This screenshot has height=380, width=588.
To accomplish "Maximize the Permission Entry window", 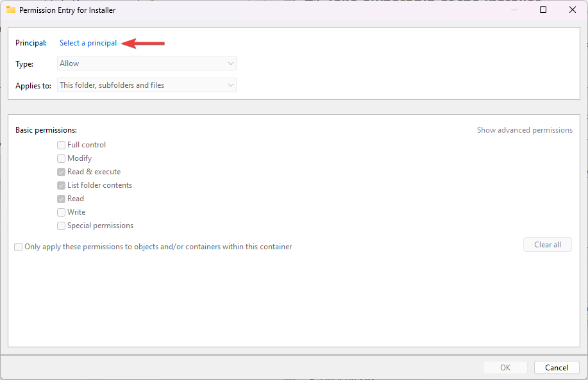I will click(x=543, y=10).
